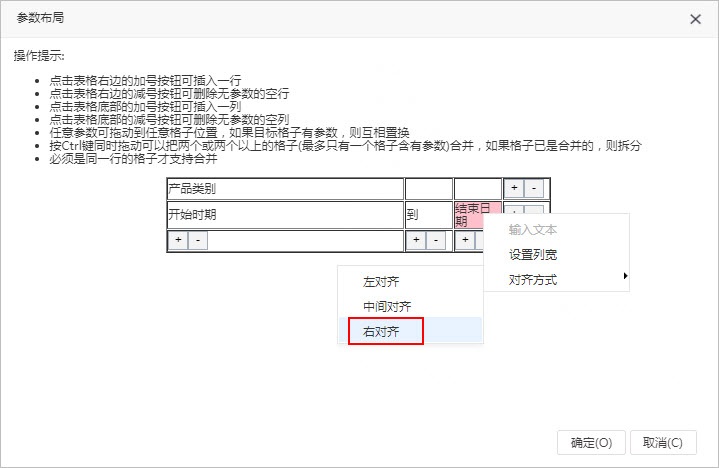Click the plus button in 产品类别 row

[514, 188]
